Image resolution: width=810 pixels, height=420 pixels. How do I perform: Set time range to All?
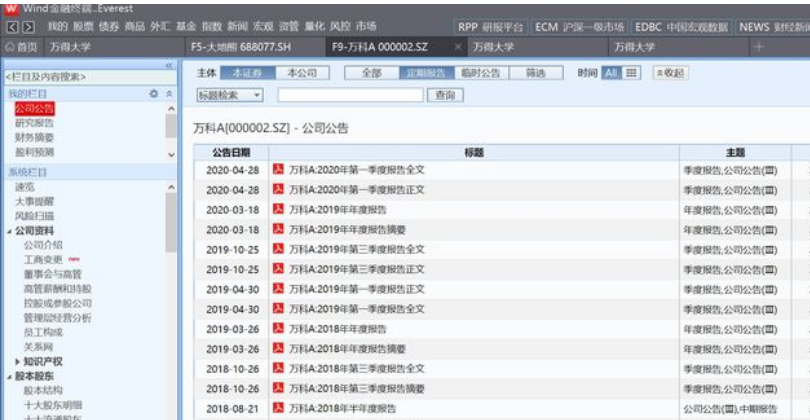(612, 73)
